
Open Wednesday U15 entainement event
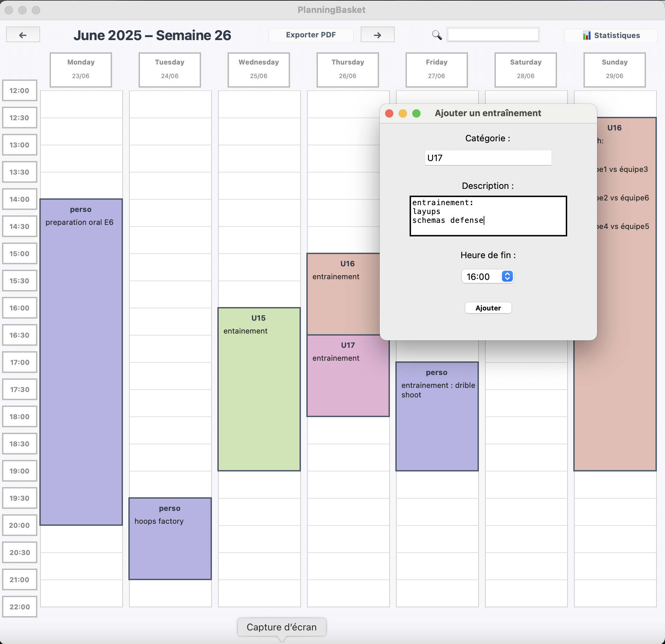pos(259,389)
